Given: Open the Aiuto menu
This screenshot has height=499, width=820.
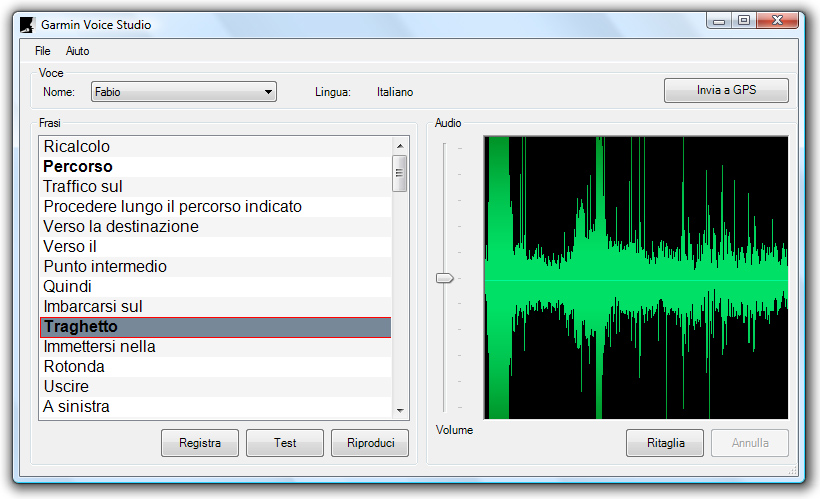Looking at the screenshot, I should click(x=77, y=51).
